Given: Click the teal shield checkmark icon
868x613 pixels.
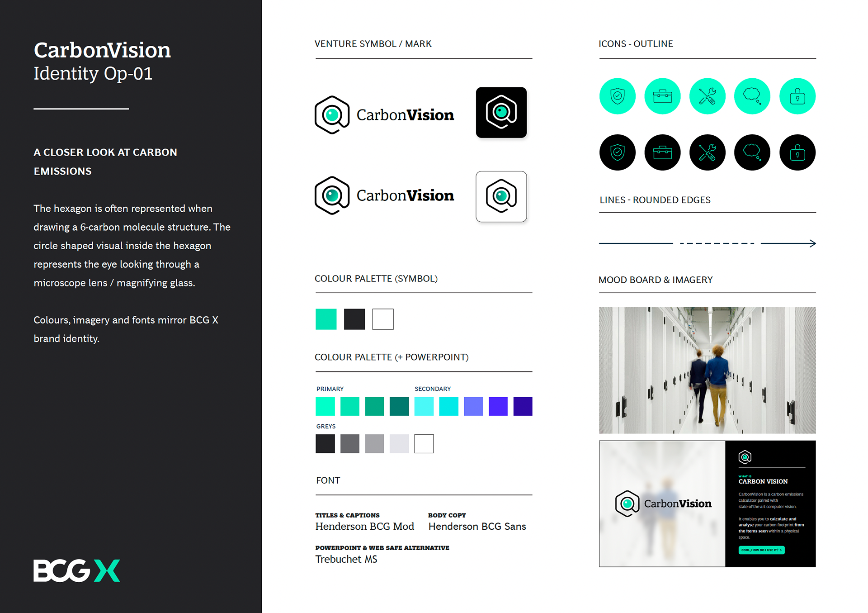Looking at the screenshot, I should tap(617, 96).
